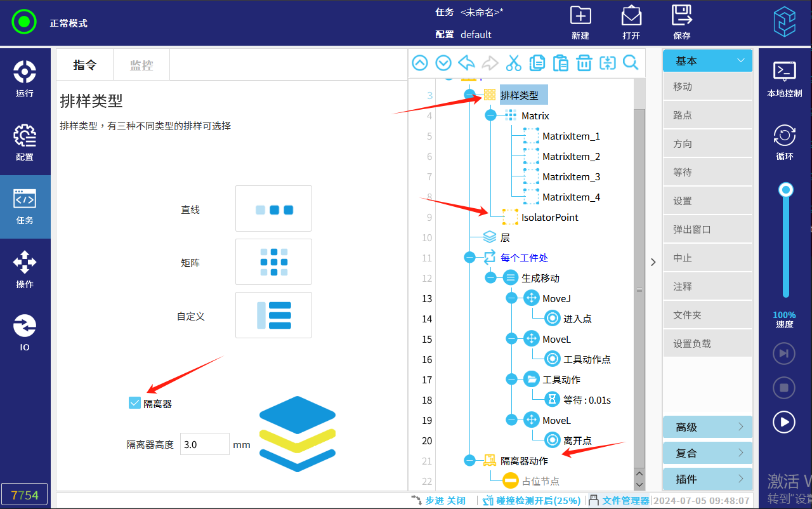Open 本地控制 local control terminal

785,79
